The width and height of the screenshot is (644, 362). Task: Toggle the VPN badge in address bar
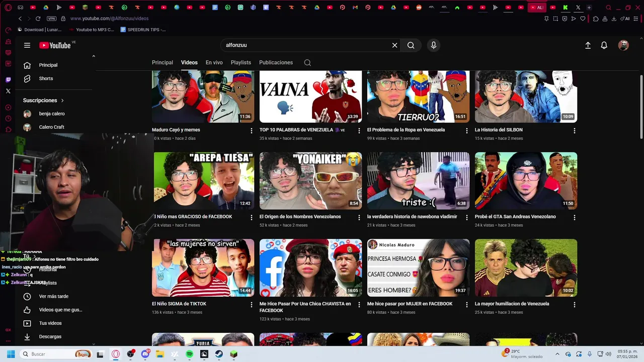tap(51, 19)
